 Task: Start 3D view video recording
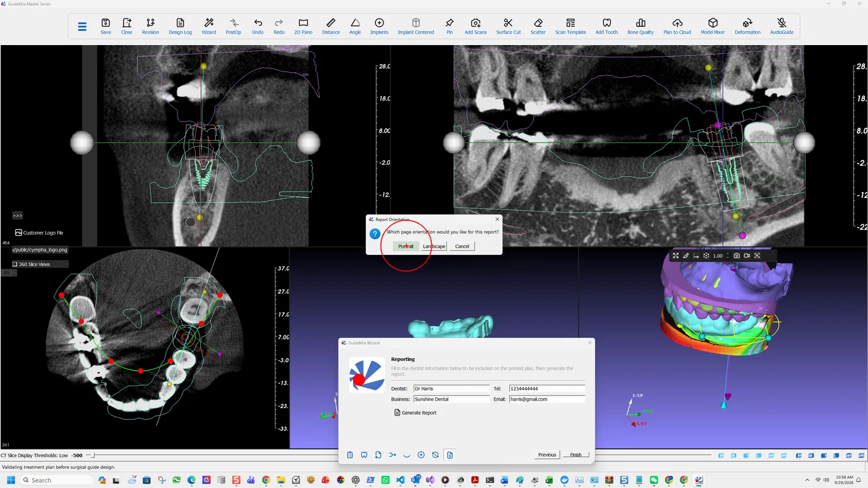point(747,256)
